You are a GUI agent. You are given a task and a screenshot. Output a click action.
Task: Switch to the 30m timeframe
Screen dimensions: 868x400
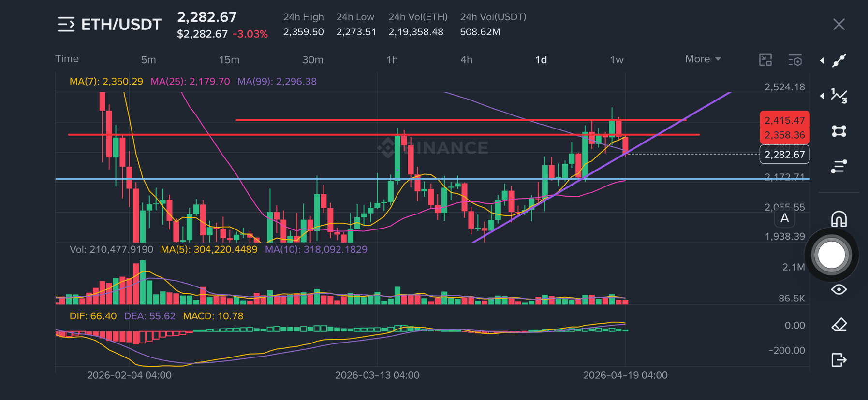pos(313,60)
